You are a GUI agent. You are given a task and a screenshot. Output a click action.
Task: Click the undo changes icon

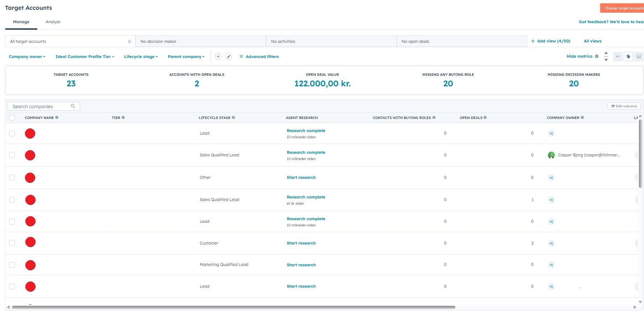pos(618,57)
